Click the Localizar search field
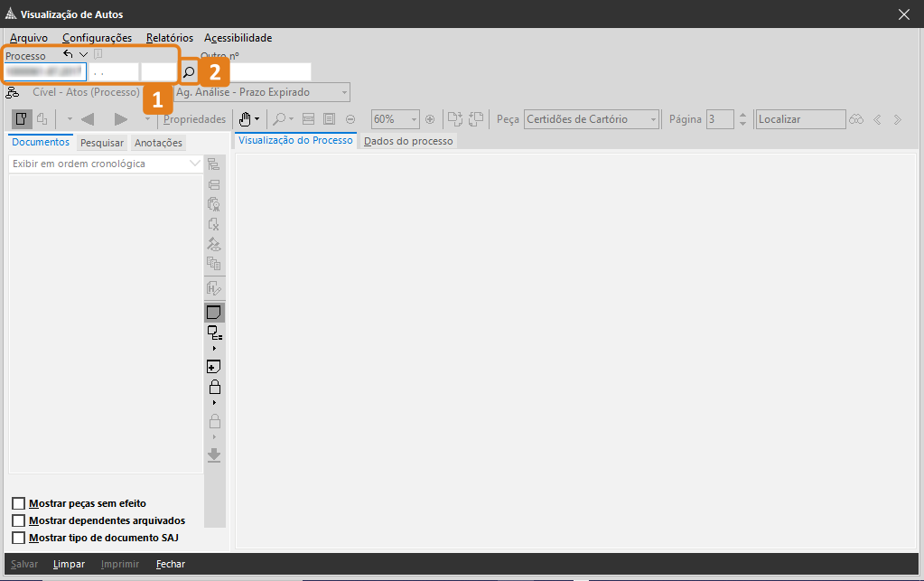924x581 pixels. [x=801, y=119]
